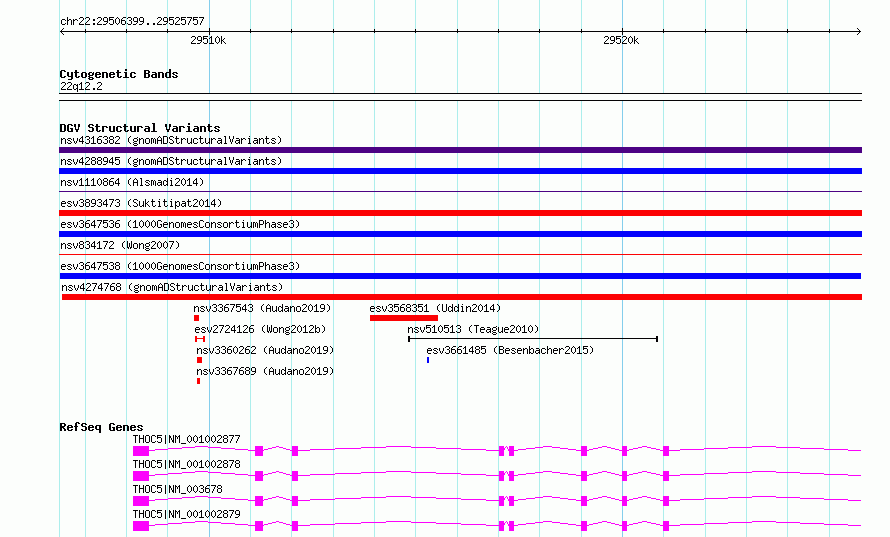
Task: Open esv3647536 1000GenomesConsortiumPhase3 label
Action: click(x=180, y=224)
